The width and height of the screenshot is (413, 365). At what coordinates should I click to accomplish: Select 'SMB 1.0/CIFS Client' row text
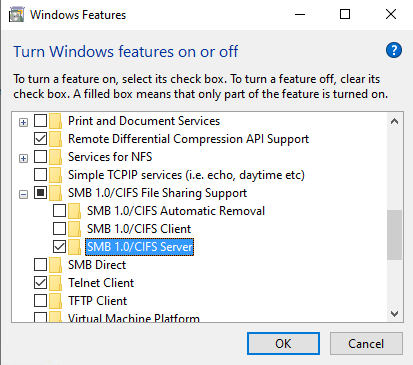point(139,229)
